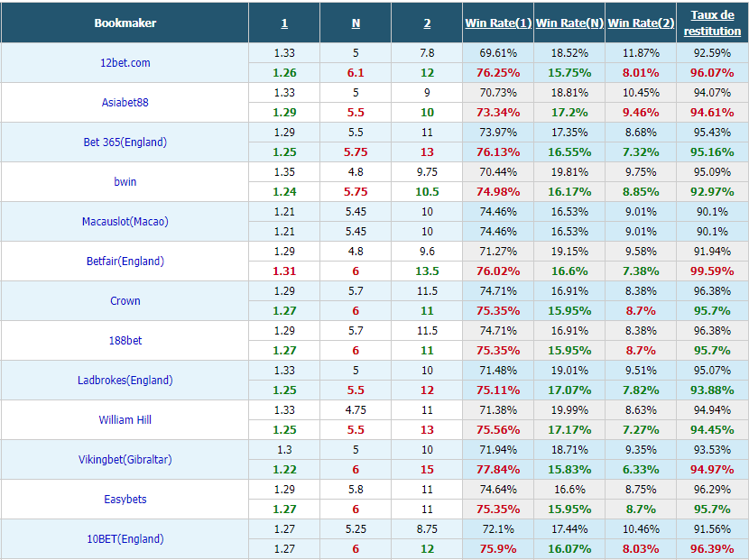Screen dimensions: 749x560
Task: Click the 92.97% restitution value
Action: pos(712,191)
